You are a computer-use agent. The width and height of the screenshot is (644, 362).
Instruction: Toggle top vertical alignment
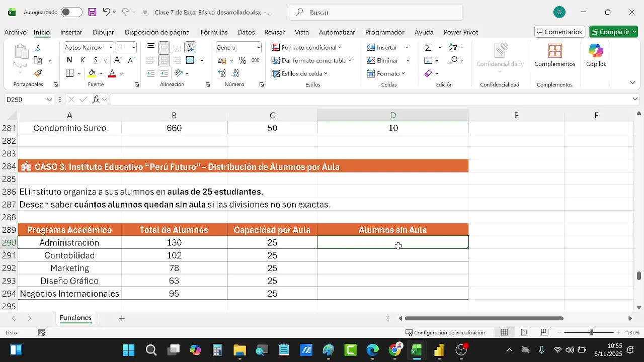pos(151,47)
